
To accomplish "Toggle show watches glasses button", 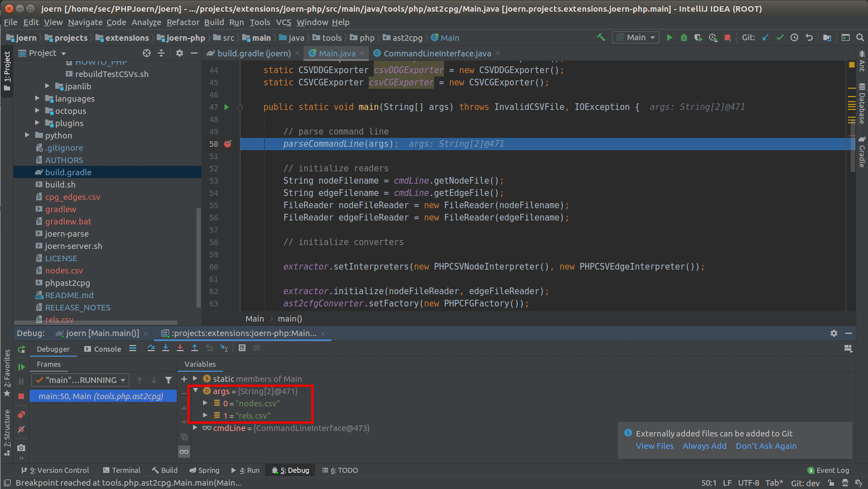I will pos(184,452).
